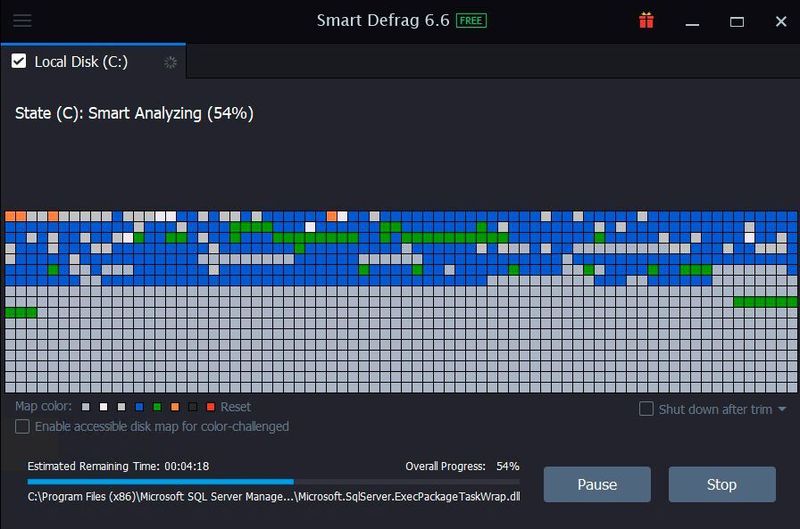Click the State (C): Smart Analyzing (54%) text
The width and height of the screenshot is (800, 529).
pyautogui.click(x=134, y=113)
